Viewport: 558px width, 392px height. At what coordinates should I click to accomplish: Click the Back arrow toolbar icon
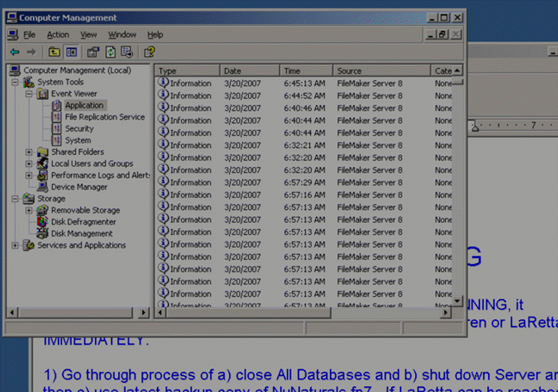[x=15, y=52]
